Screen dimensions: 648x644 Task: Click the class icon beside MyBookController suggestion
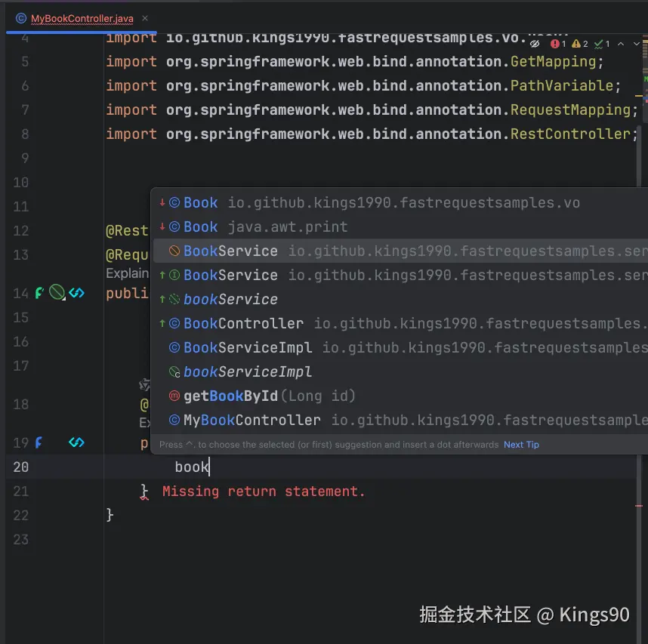pyautogui.click(x=174, y=420)
